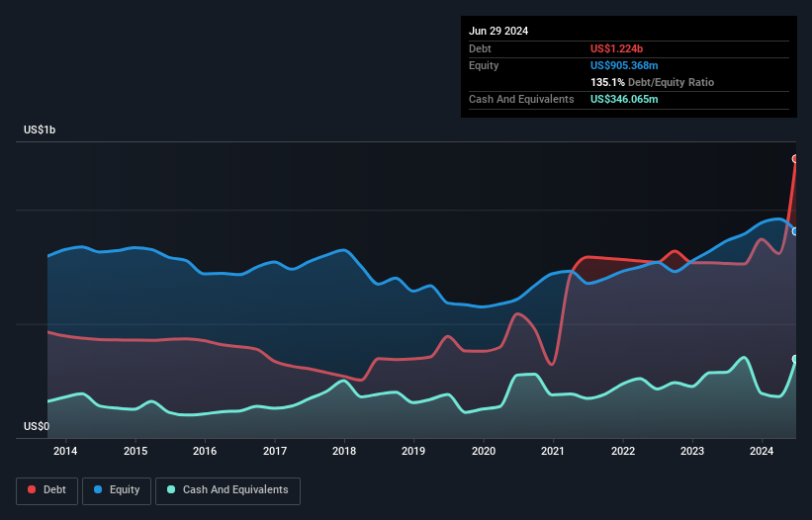Click the US$346.065m cash value

tap(624, 99)
